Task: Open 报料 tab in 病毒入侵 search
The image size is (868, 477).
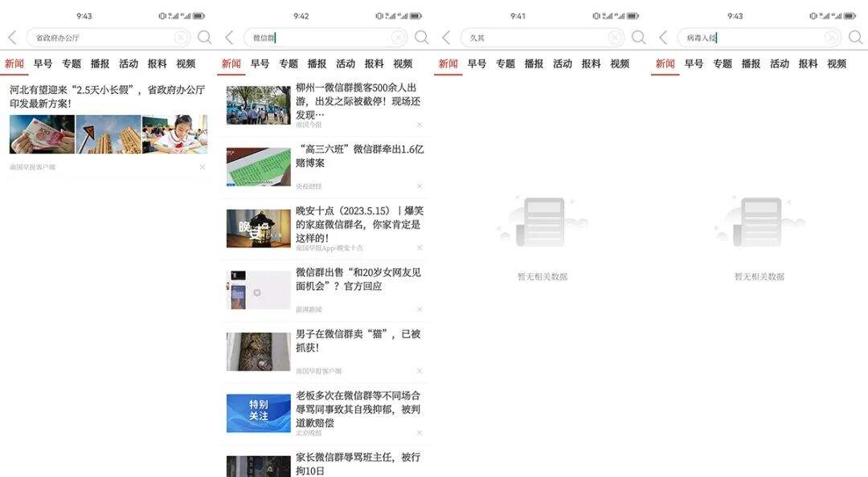Action: pyautogui.click(x=809, y=63)
